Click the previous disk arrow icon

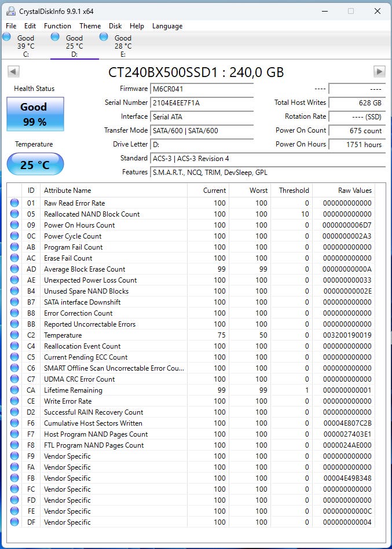coord(13,72)
